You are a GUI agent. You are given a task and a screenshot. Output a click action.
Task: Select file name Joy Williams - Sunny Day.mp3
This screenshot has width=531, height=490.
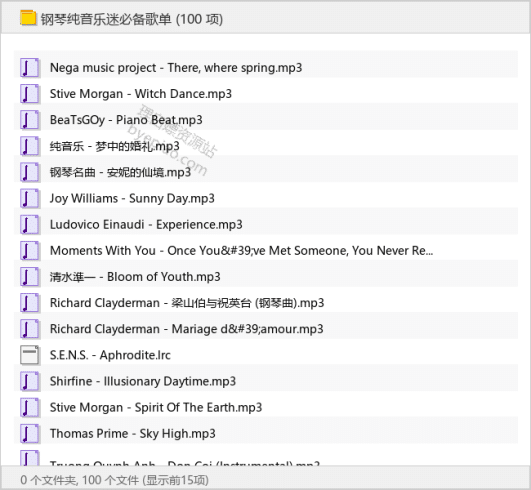[x=132, y=198]
